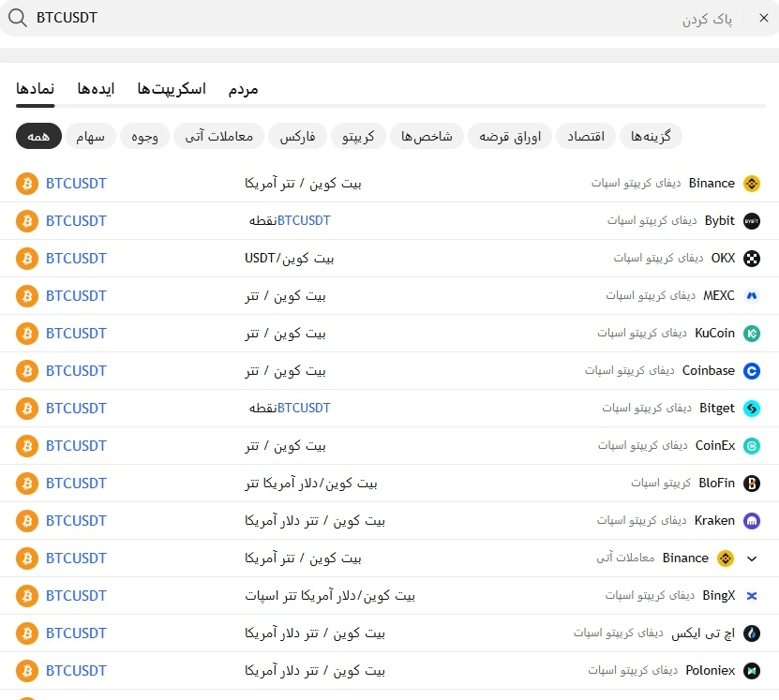Select the اقتصاد filter chip

[586, 136]
